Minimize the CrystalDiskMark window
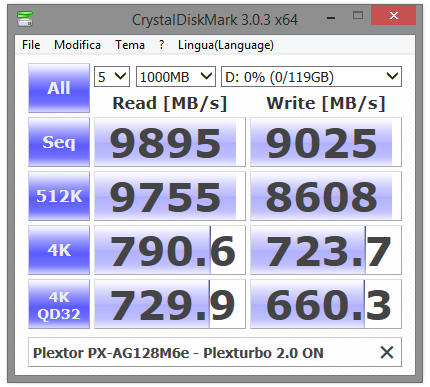This screenshot has width=430, height=387. pos(331,17)
